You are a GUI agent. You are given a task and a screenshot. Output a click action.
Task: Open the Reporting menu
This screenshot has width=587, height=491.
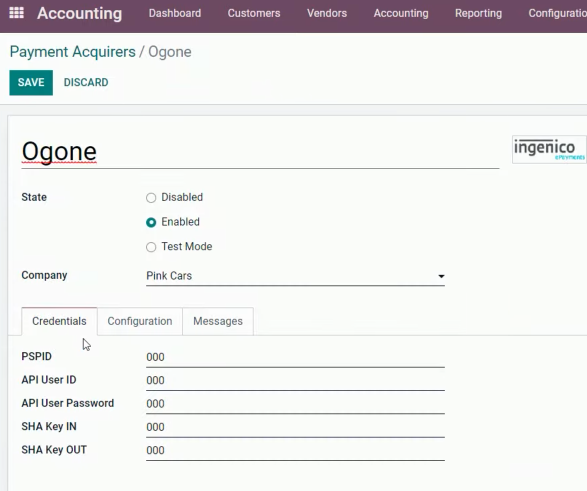[478, 13]
